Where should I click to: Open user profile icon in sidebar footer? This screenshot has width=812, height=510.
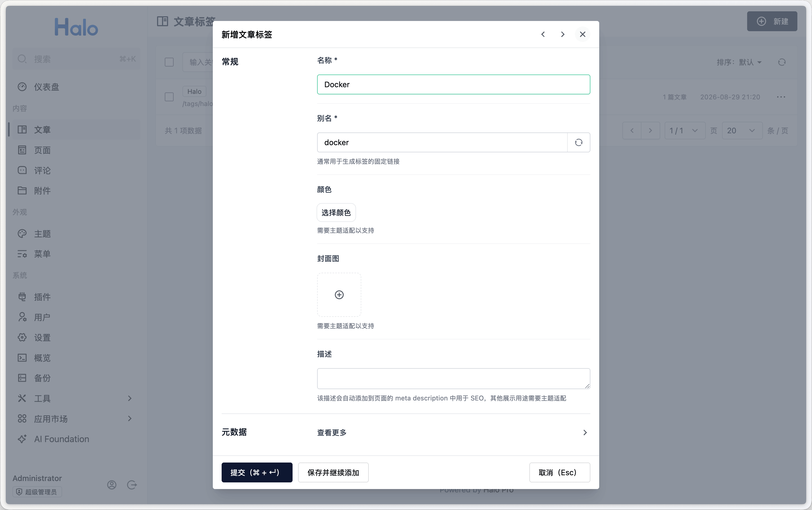112,485
